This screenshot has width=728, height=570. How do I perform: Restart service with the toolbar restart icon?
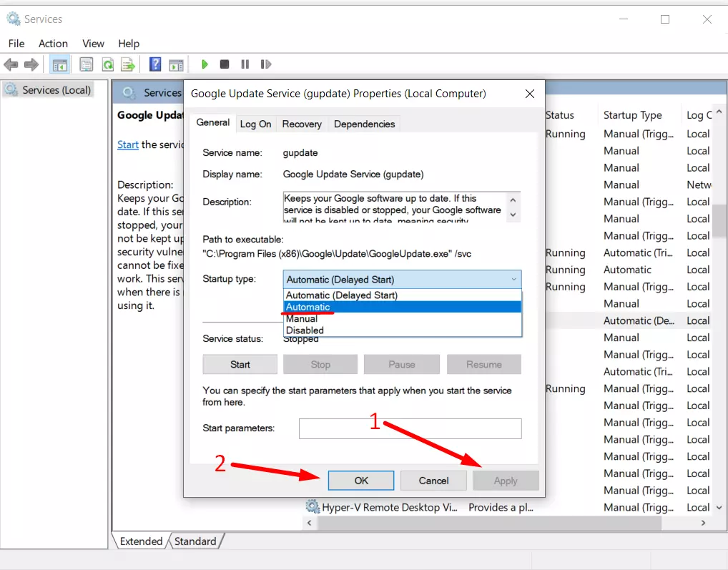pos(265,64)
